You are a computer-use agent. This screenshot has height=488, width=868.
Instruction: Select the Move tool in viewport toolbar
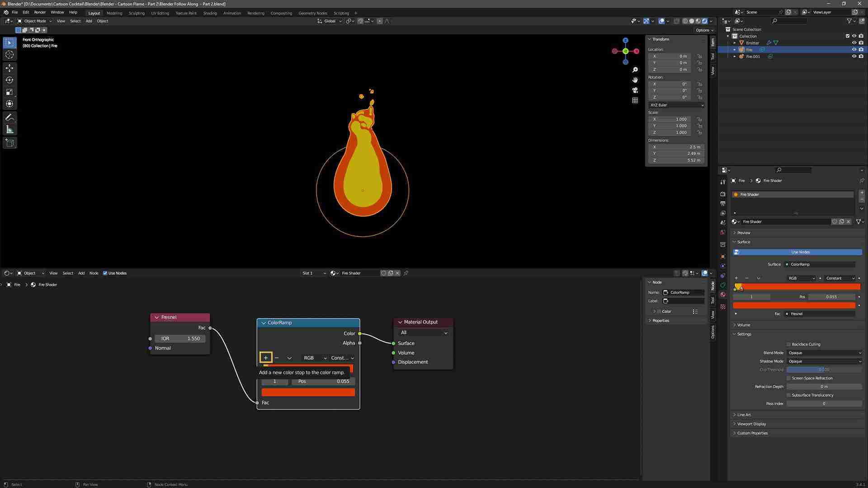[x=9, y=68]
